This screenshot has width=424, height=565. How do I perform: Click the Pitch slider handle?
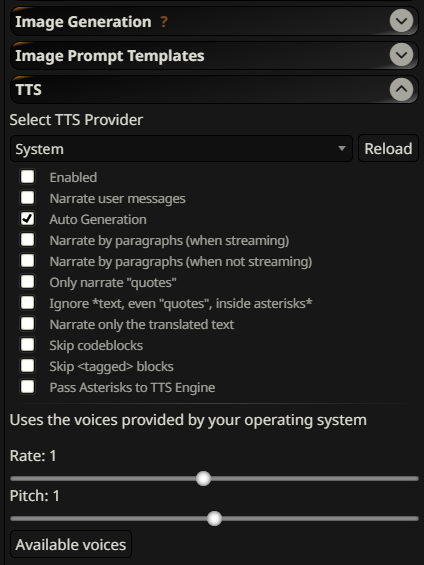pyautogui.click(x=214, y=519)
